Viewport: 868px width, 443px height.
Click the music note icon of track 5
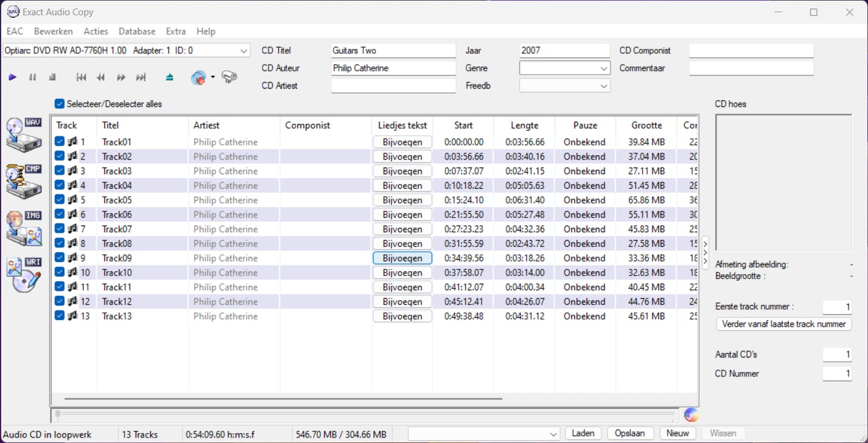[x=73, y=200]
